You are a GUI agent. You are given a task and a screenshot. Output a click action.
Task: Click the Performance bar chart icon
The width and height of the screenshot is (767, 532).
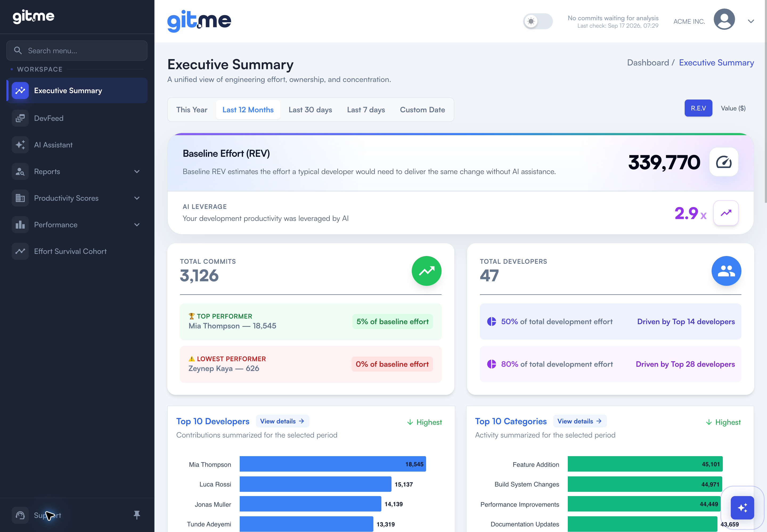[x=20, y=225]
